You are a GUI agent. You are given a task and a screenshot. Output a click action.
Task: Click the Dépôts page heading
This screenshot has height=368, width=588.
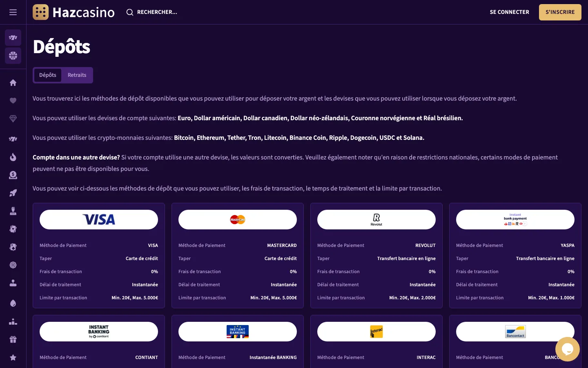[62, 47]
